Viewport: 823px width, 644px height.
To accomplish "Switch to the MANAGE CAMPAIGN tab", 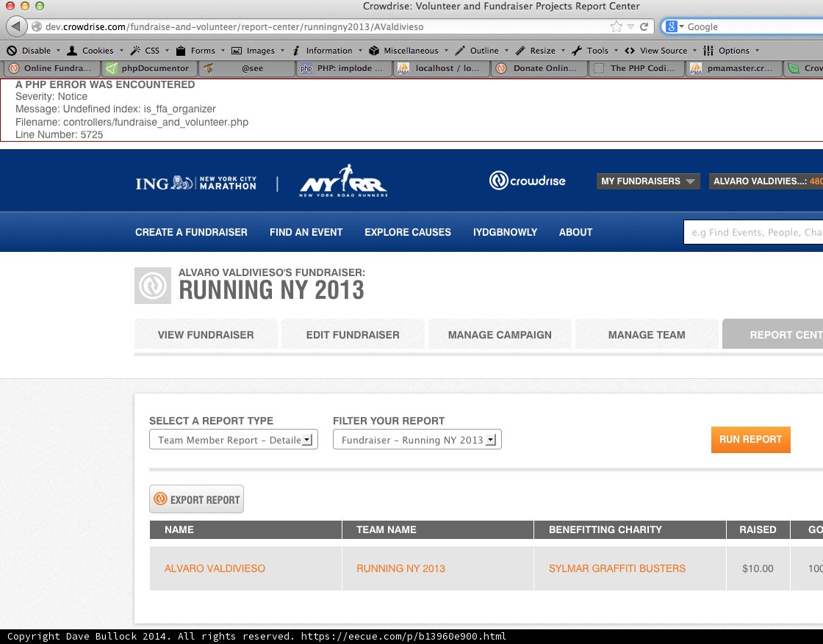I will 500,335.
